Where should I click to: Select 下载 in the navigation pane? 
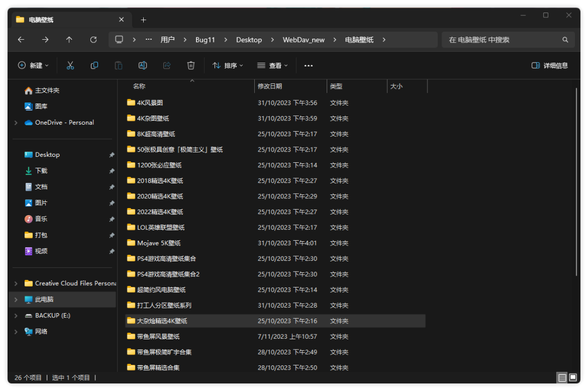click(41, 171)
